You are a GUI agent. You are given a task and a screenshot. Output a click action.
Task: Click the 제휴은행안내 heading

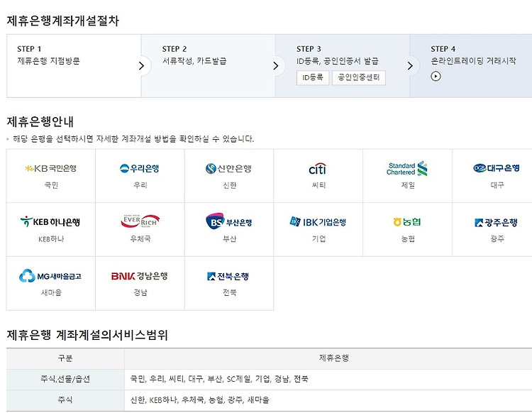pos(40,121)
